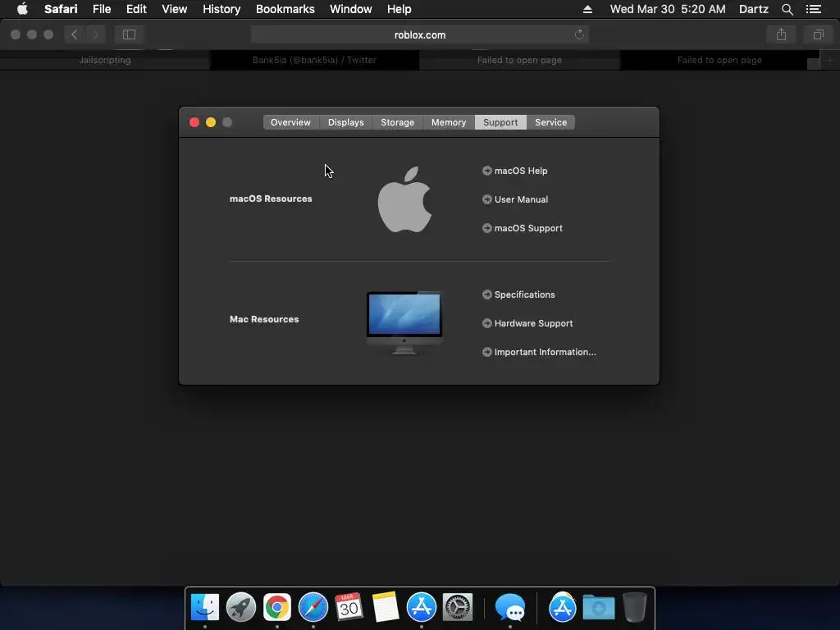840x630 pixels.
Task: Add a new tab in Safari
Action: (829, 60)
